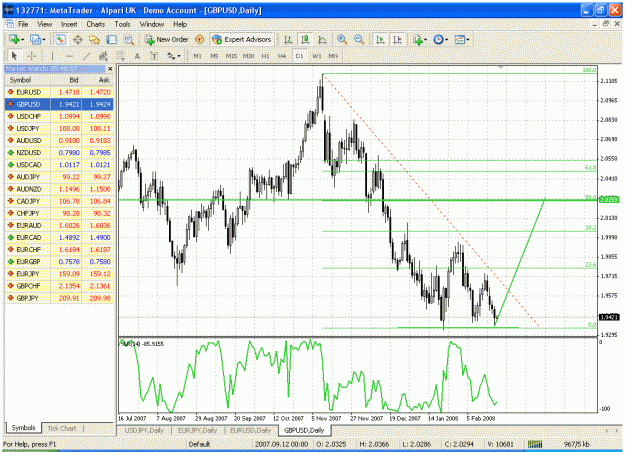
Task: Click the Ask column header
Action: coord(98,80)
